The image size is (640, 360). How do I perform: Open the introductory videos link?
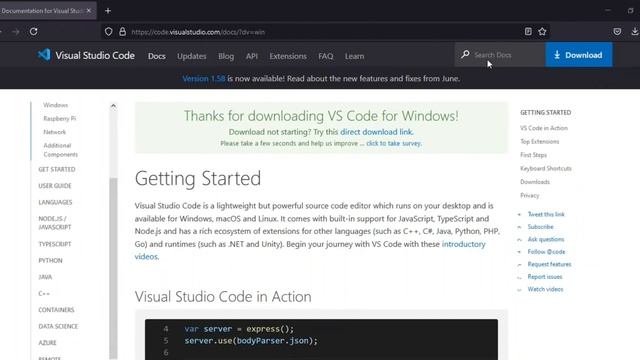[x=310, y=250]
